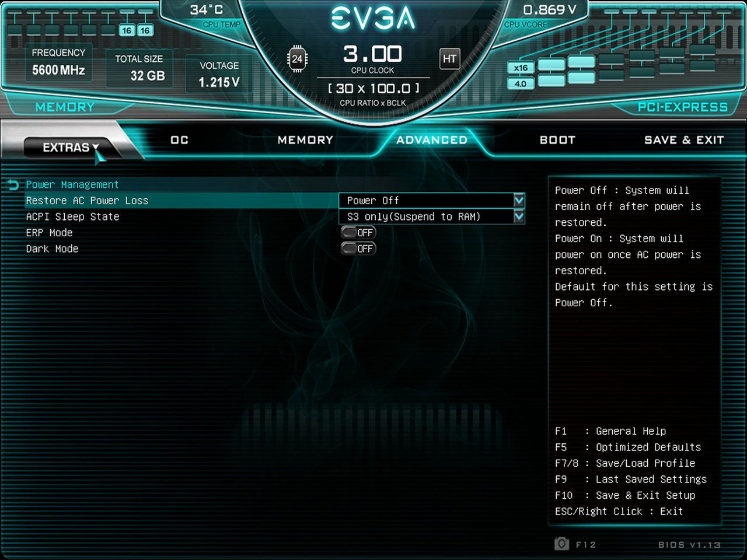747x560 pixels.
Task: Toggle ERP Mode switch
Action: (x=358, y=232)
